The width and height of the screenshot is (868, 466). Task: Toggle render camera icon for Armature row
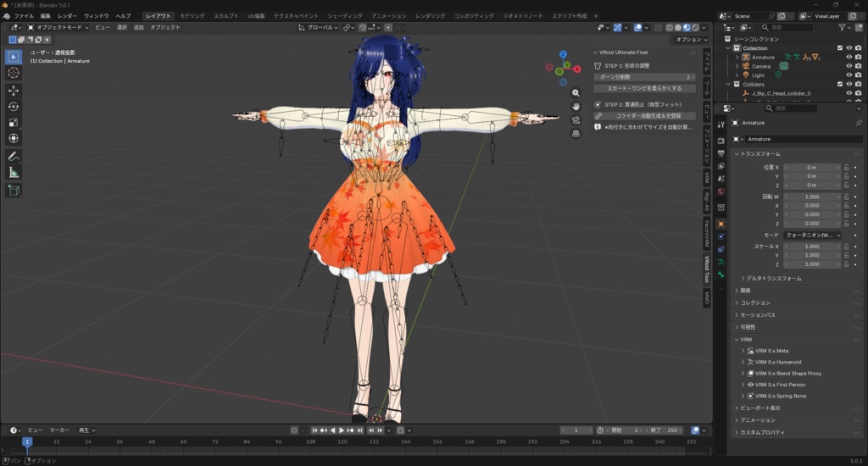[859, 57]
